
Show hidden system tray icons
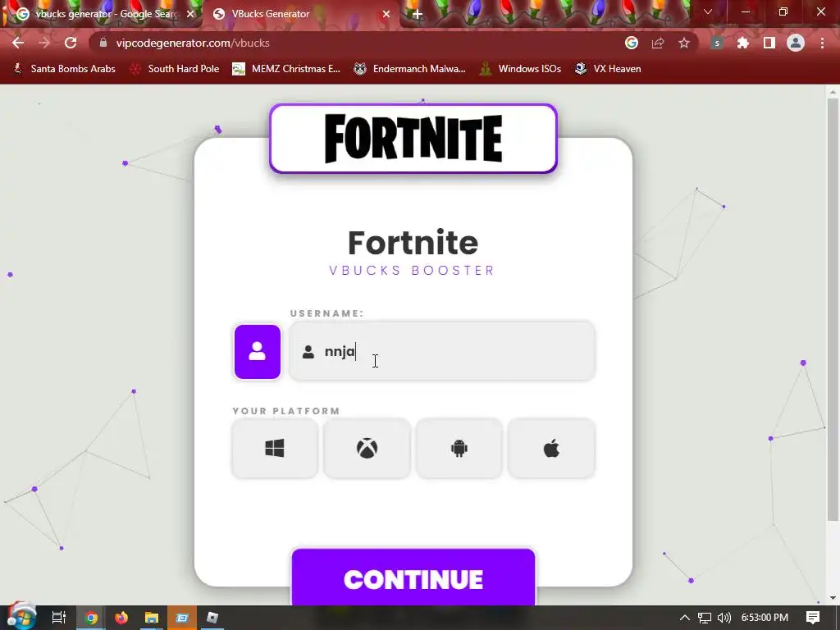[x=685, y=618]
